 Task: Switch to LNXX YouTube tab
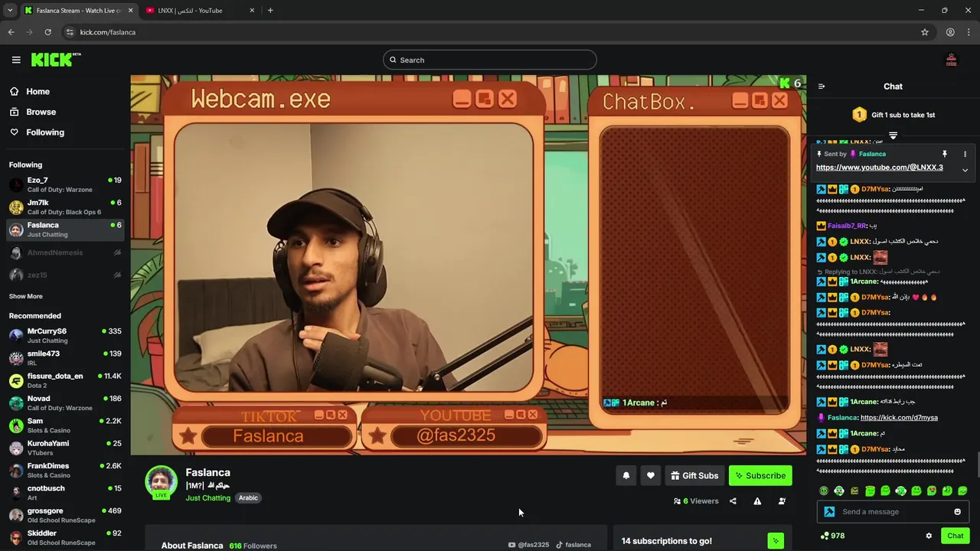click(199, 11)
